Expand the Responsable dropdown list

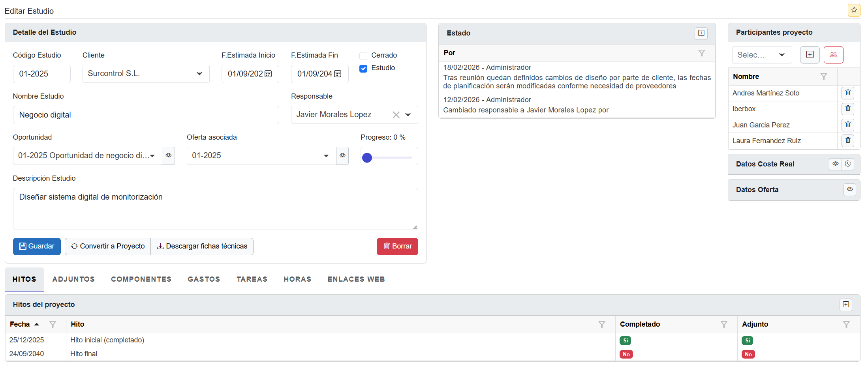(x=408, y=115)
